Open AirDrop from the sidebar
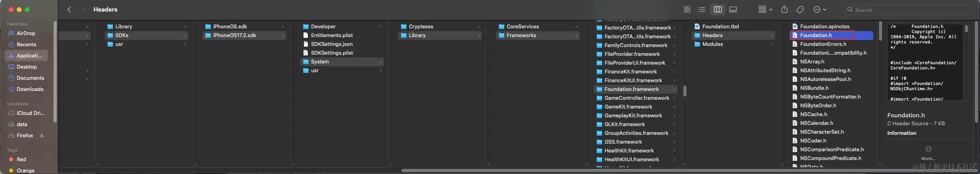This screenshot has width=980, height=174. (26, 34)
